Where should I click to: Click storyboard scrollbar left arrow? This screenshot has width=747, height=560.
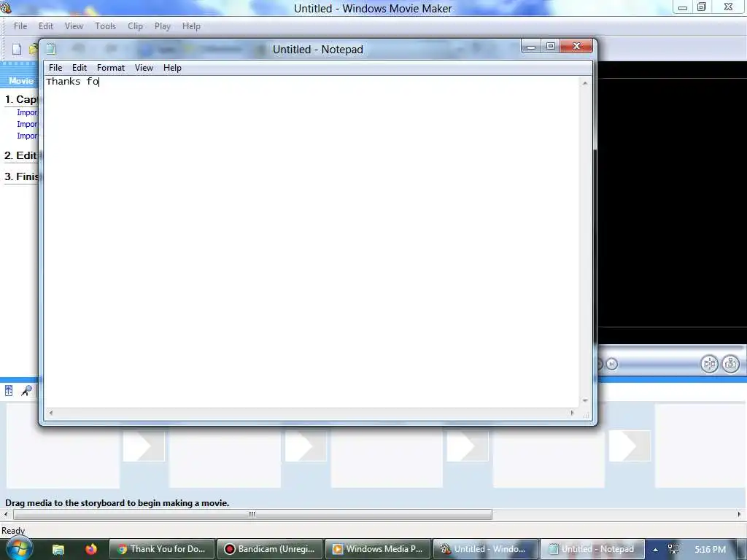click(6, 514)
